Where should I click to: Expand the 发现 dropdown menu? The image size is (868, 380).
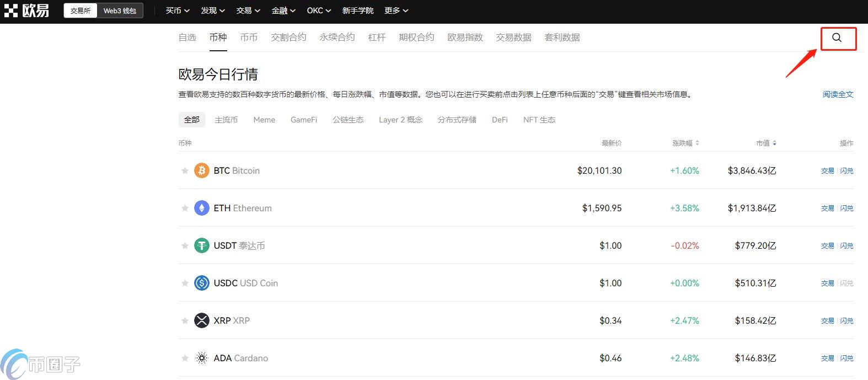[213, 10]
